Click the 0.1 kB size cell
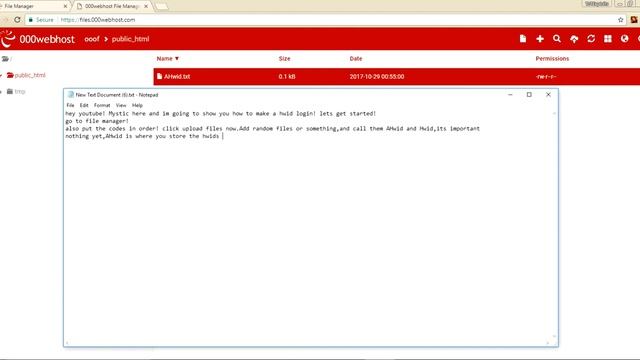 [x=287, y=76]
